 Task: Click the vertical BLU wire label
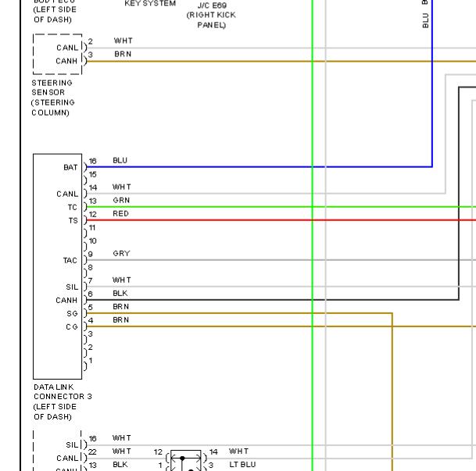pyautogui.click(x=426, y=20)
